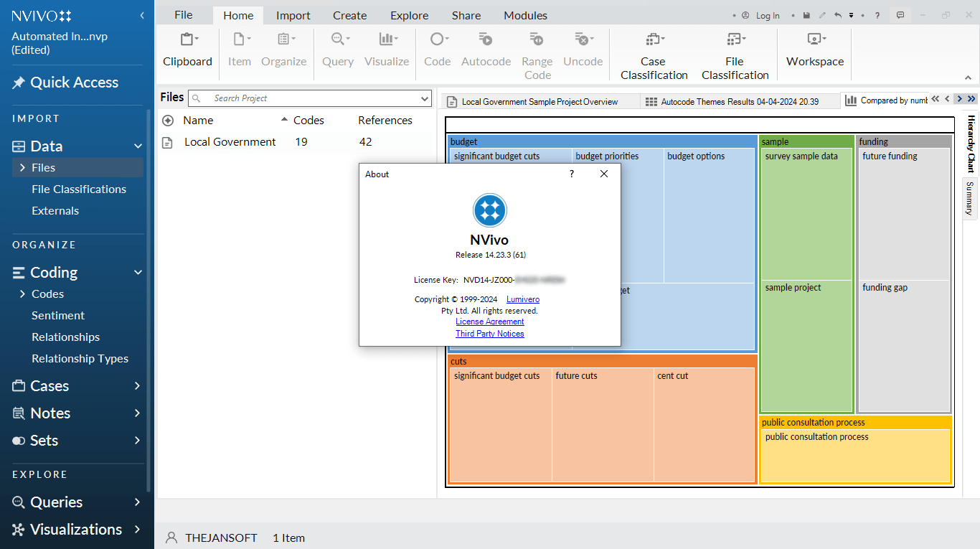The image size is (980, 549).
Task: Close the About dialog
Action: [x=604, y=174]
